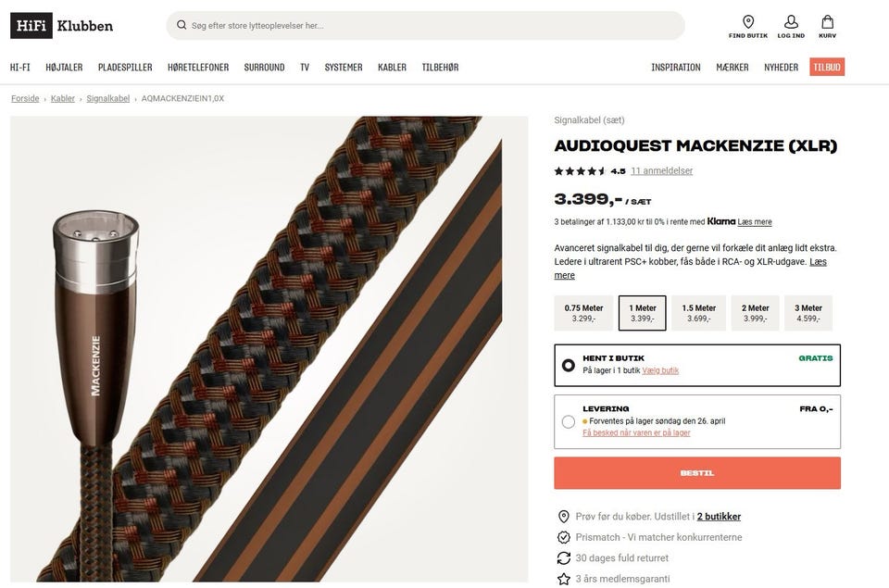Select the Hent i butik radio option
The height and width of the screenshot is (588, 889).
(568, 365)
